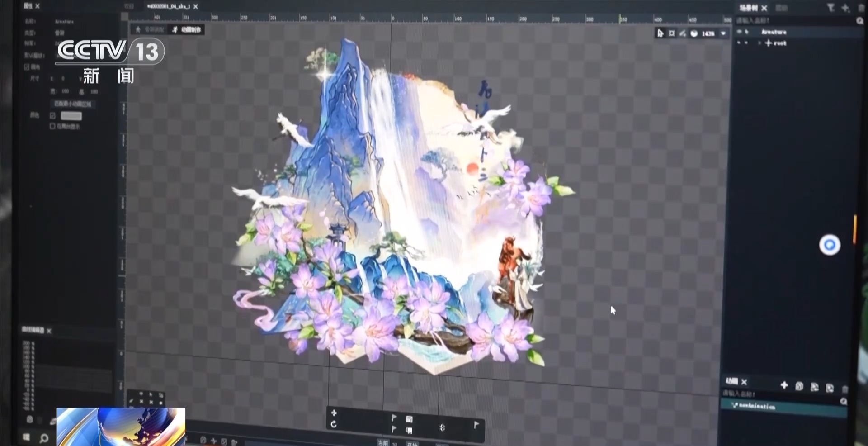Open the zoom percentage dropdown arrow
This screenshot has height=446, width=868.
(723, 33)
